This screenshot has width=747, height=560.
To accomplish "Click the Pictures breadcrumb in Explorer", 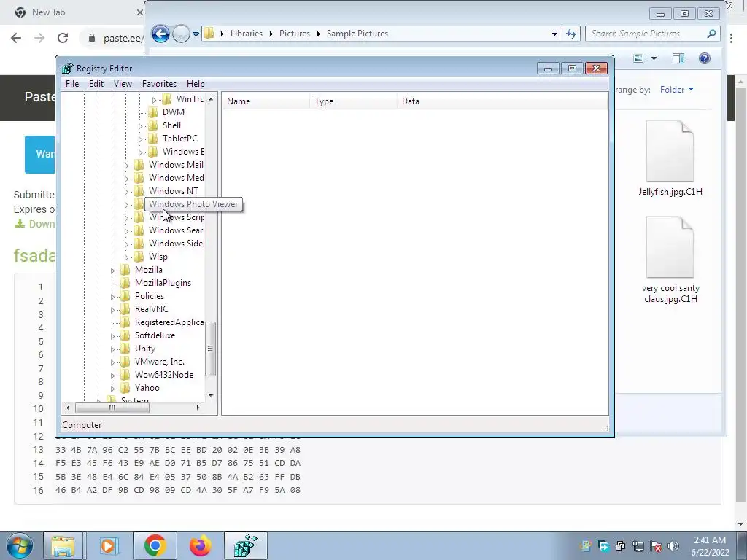I will pyautogui.click(x=295, y=34).
